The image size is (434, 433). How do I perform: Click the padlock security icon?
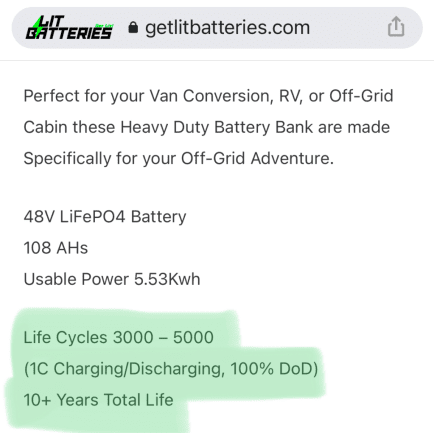point(133,28)
